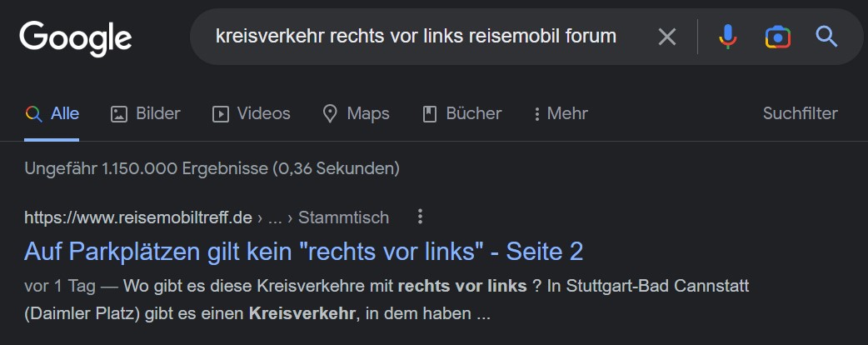Expand the Mehr dropdown menu
Viewport: 868px width, 345px height.
click(x=561, y=113)
